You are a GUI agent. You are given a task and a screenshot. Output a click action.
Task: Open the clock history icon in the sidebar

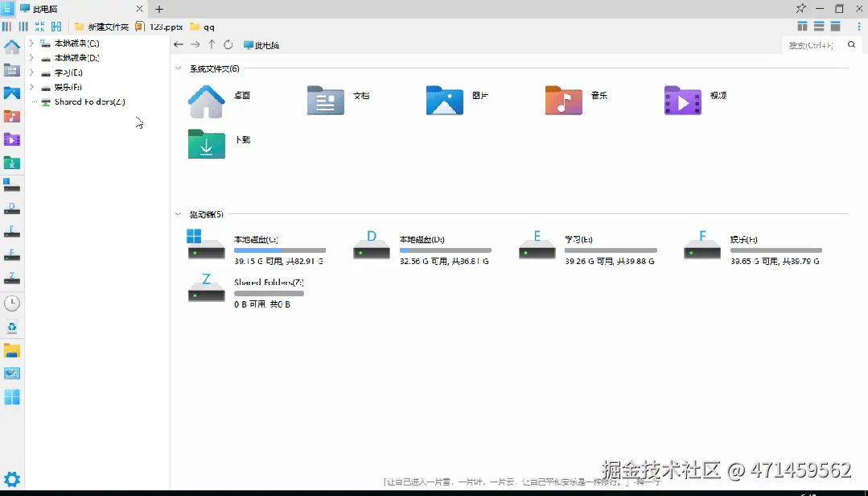[11, 303]
